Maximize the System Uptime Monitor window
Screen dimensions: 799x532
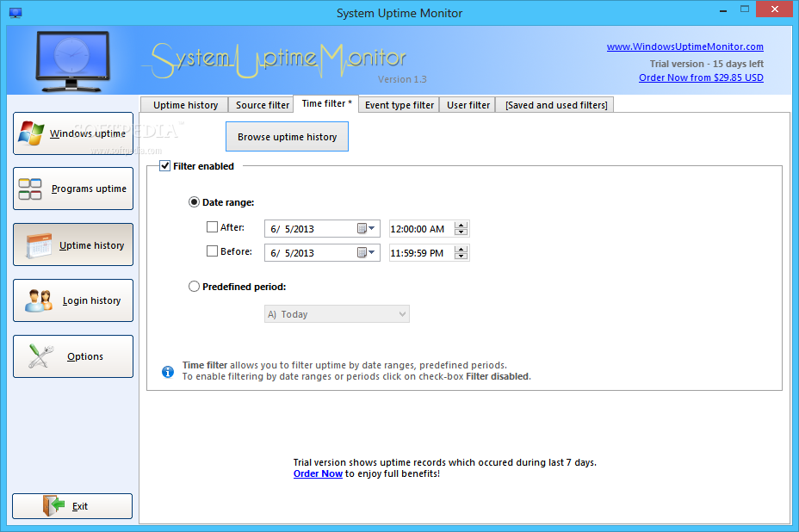click(745, 9)
